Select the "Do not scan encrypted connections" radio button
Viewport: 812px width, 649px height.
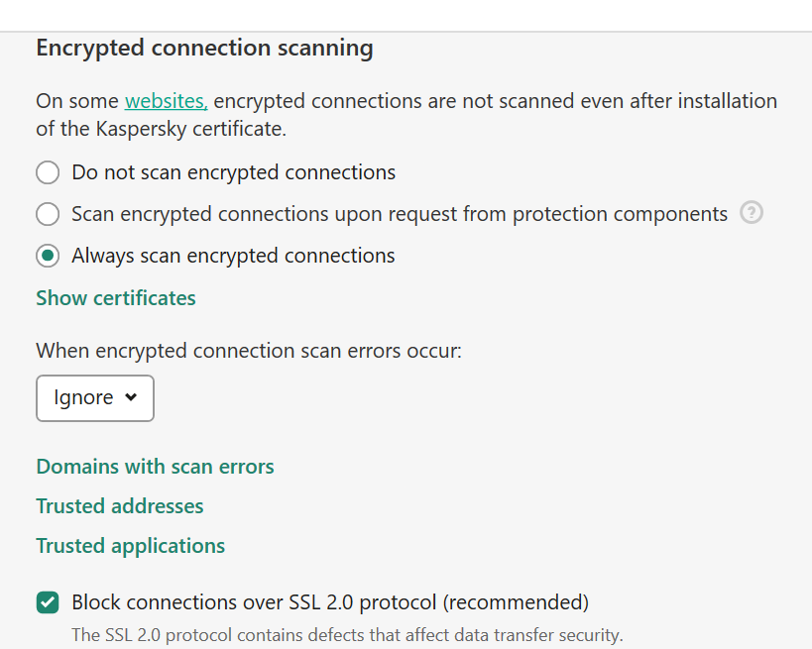click(x=48, y=173)
